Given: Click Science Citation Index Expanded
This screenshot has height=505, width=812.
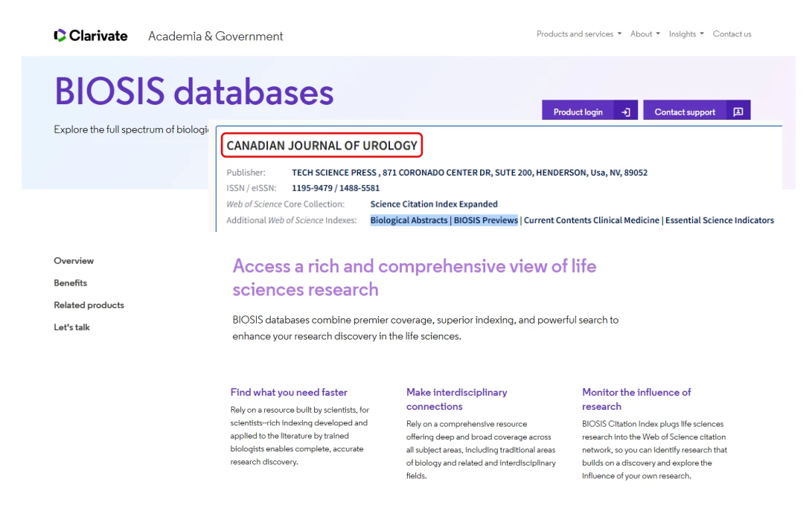Looking at the screenshot, I should click(x=434, y=204).
